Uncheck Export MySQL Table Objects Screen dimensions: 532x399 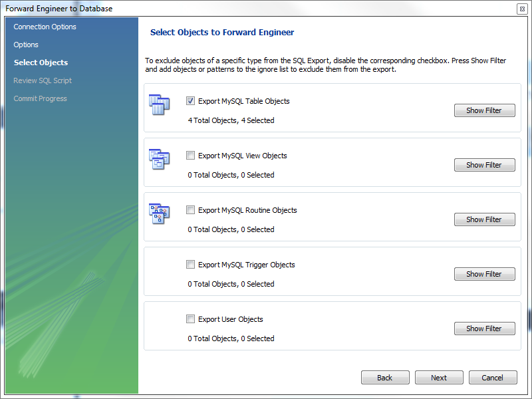[190, 101]
